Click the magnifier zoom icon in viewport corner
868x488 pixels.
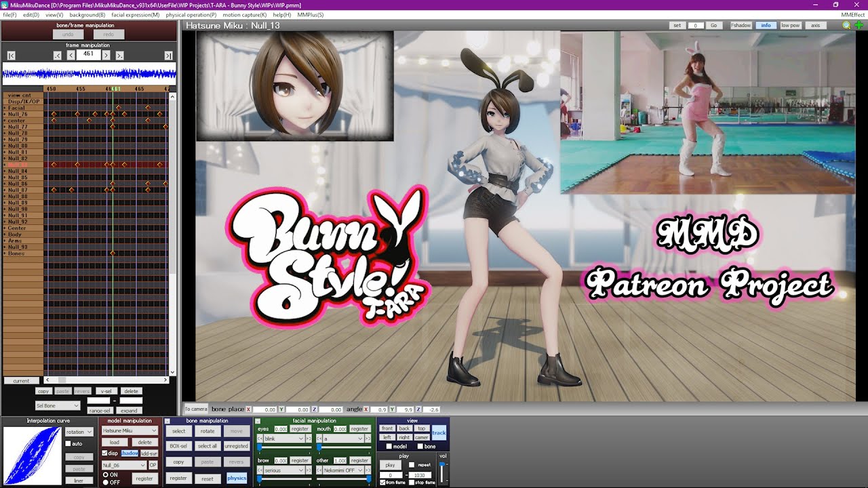[x=846, y=25]
